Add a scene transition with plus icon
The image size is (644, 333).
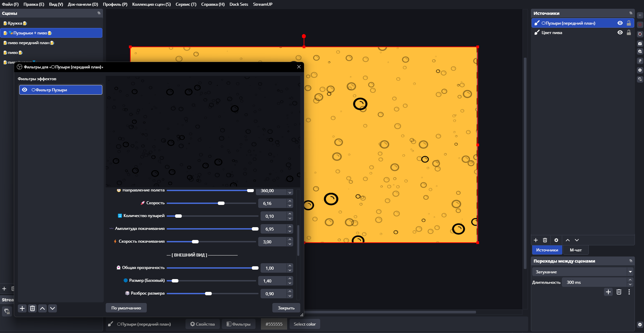tap(608, 292)
